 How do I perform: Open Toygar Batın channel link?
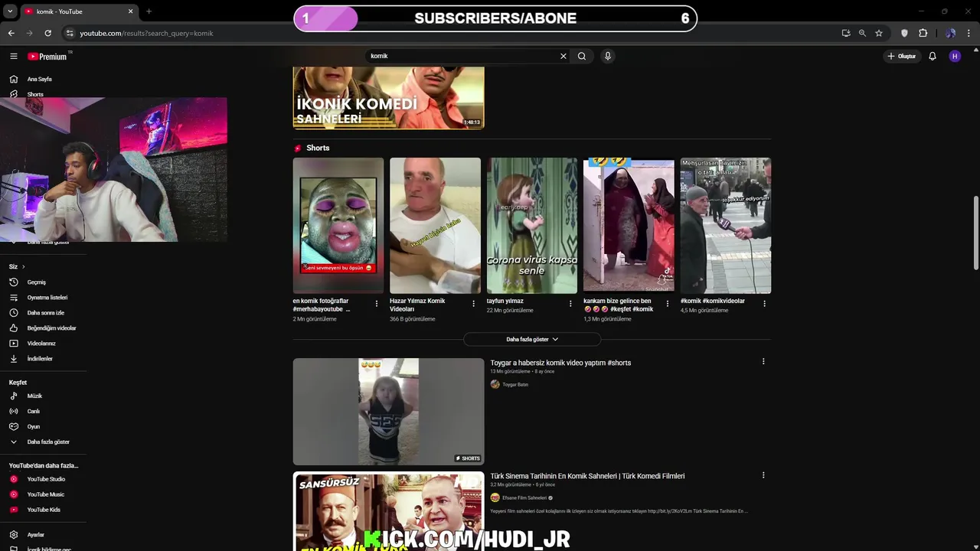[515, 384]
